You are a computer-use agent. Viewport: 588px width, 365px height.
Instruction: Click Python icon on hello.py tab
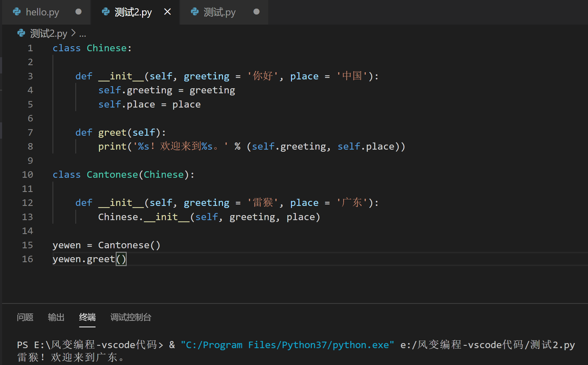pyautogui.click(x=17, y=12)
